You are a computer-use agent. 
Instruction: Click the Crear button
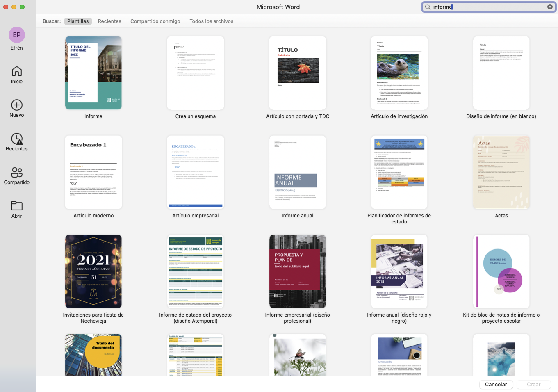coord(533,384)
